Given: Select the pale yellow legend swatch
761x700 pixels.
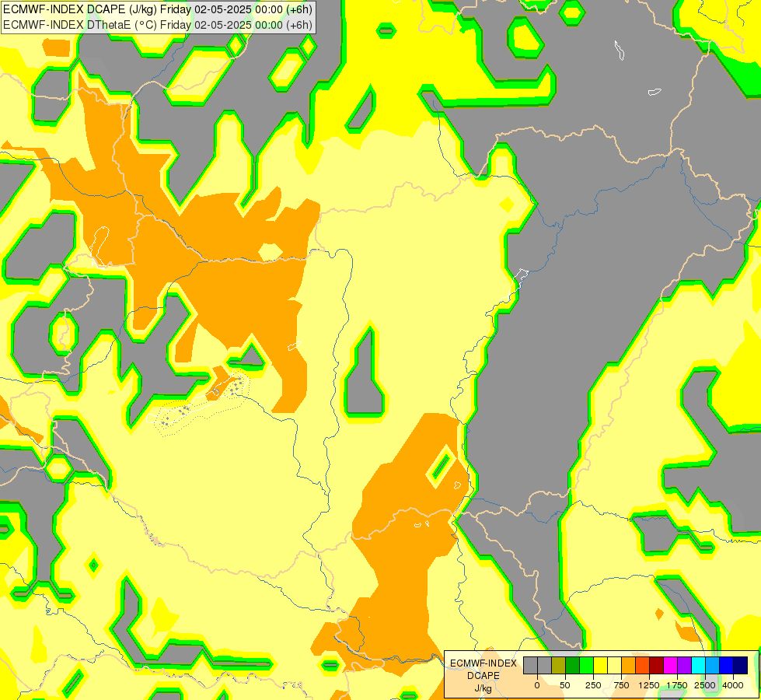Looking at the screenshot, I should coord(614,666).
